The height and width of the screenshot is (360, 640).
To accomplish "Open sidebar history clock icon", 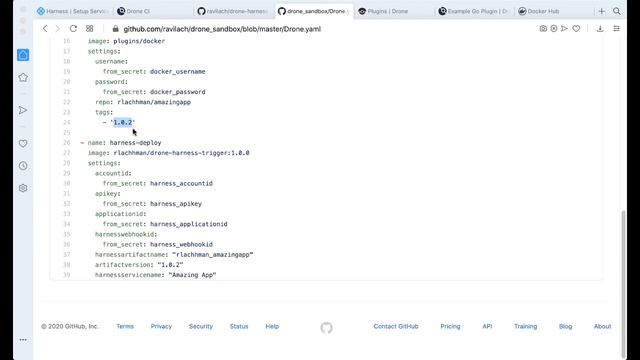I will tap(23, 166).
